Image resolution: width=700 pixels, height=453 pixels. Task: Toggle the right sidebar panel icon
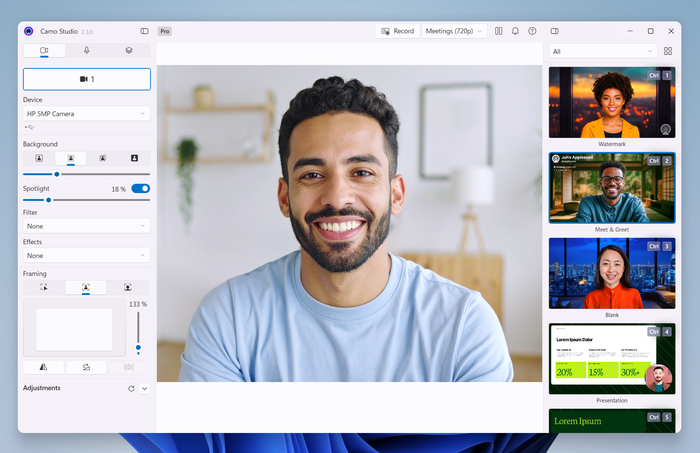(x=554, y=31)
